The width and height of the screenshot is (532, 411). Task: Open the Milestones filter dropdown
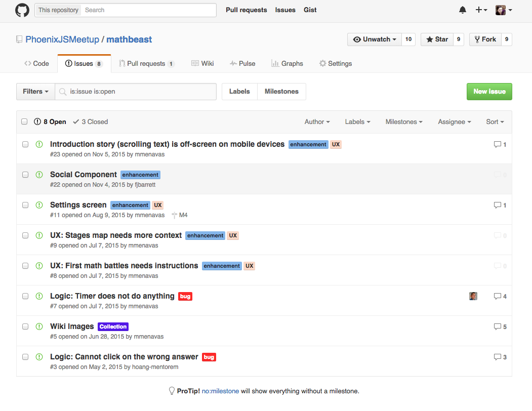404,122
